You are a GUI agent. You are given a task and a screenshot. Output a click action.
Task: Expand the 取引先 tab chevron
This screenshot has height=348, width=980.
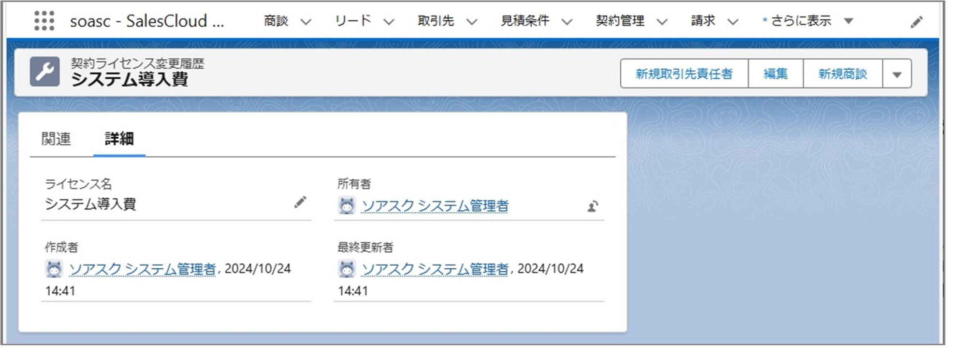pos(472,22)
